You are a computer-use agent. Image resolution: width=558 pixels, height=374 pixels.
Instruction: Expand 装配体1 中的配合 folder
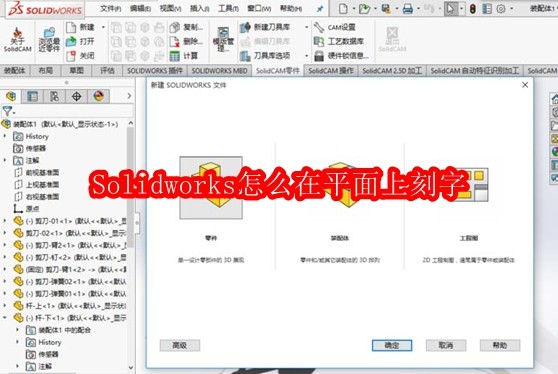(x=17, y=330)
